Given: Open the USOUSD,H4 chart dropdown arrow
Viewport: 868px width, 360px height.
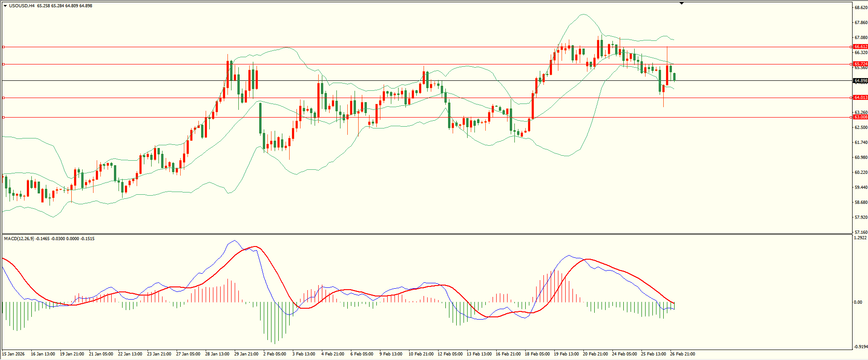Looking at the screenshot, I should click(5, 6).
